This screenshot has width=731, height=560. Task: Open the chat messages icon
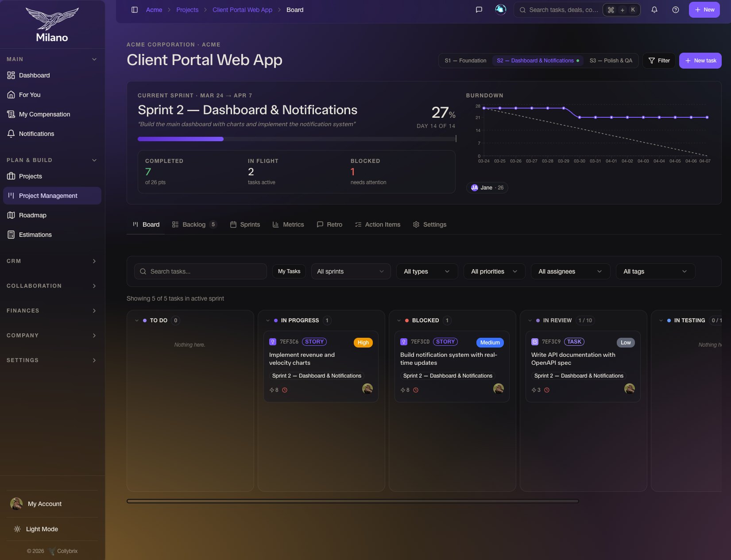479,10
